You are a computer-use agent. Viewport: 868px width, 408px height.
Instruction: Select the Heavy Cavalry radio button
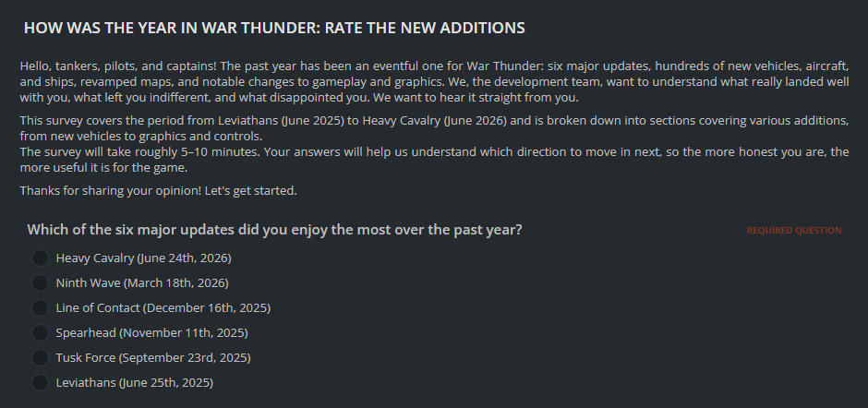pyautogui.click(x=40, y=258)
